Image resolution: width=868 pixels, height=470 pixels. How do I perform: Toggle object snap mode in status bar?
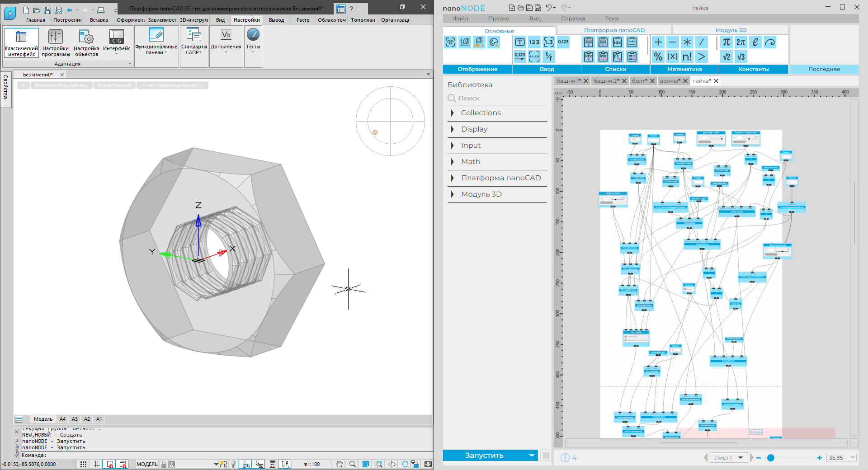click(x=109, y=464)
